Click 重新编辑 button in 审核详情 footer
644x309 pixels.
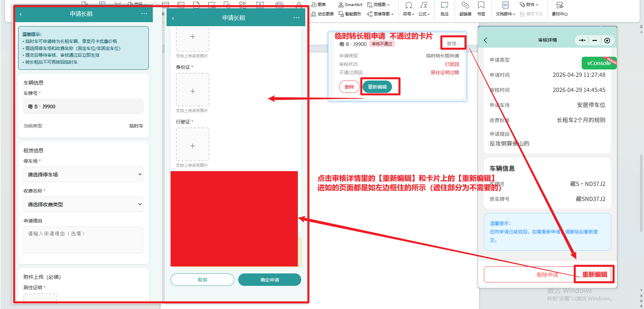(x=595, y=274)
